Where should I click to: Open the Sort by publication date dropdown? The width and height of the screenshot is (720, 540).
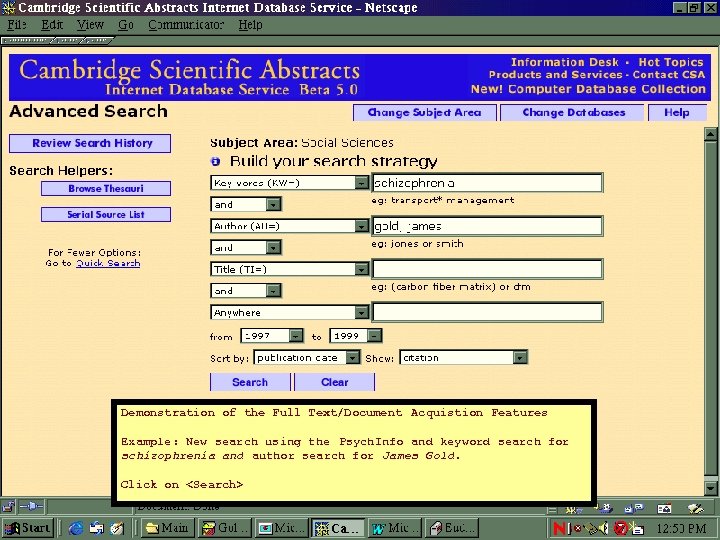(352, 357)
